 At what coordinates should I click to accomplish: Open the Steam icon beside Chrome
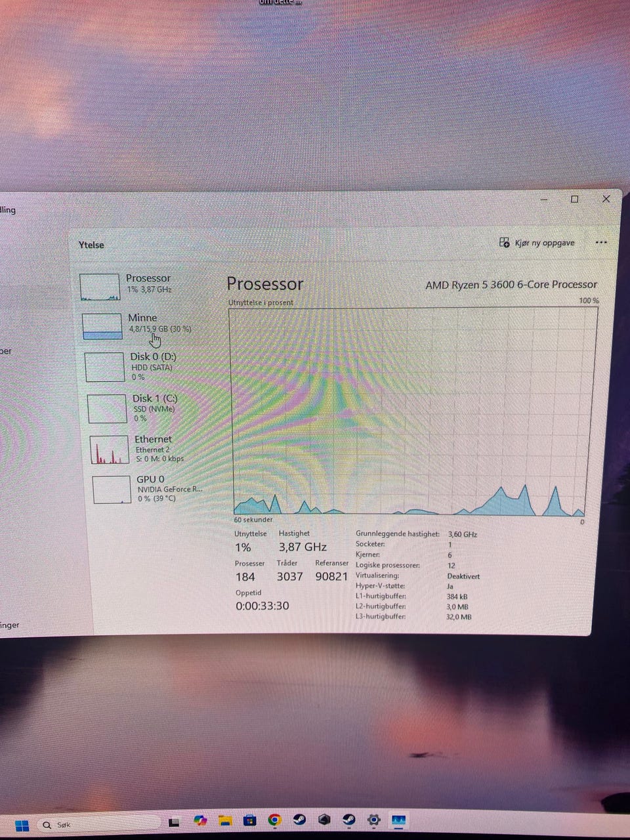pyautogui.click(x=299, y=820)
